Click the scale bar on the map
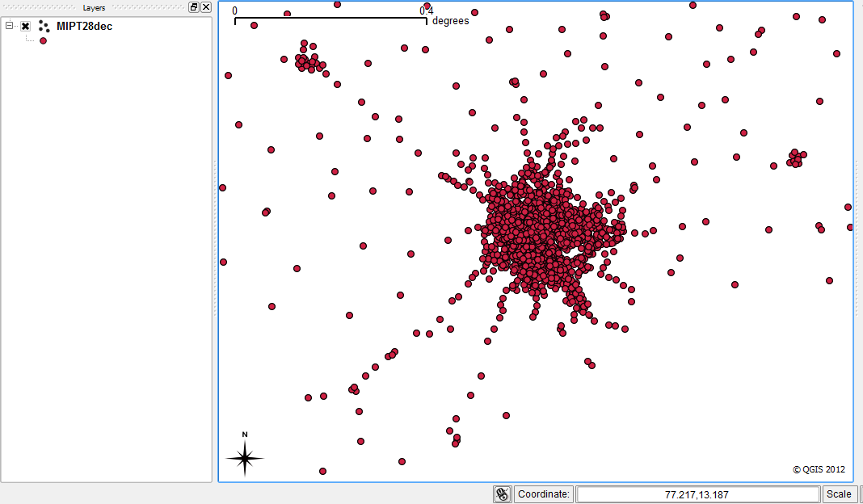The width and height of the screenshot is (863, 504). pyautogui.click(x=330, y=21)
